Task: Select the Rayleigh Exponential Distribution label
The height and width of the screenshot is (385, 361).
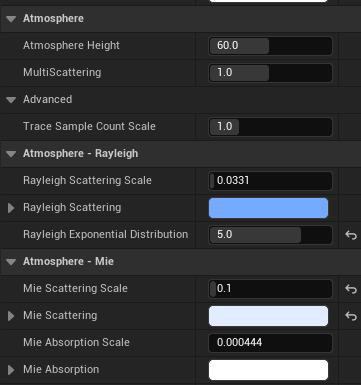Action: (105, 234)
